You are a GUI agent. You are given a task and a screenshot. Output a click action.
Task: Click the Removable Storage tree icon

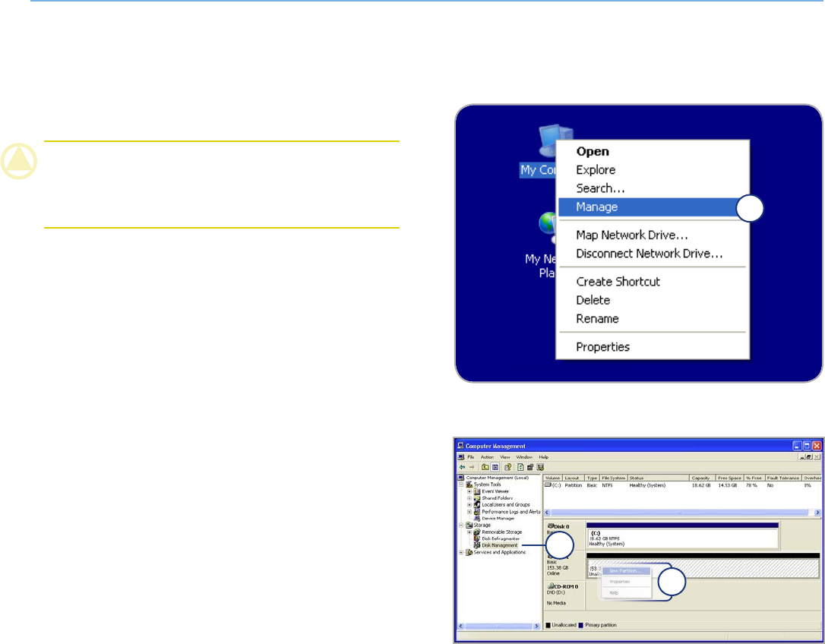[476, 532]
